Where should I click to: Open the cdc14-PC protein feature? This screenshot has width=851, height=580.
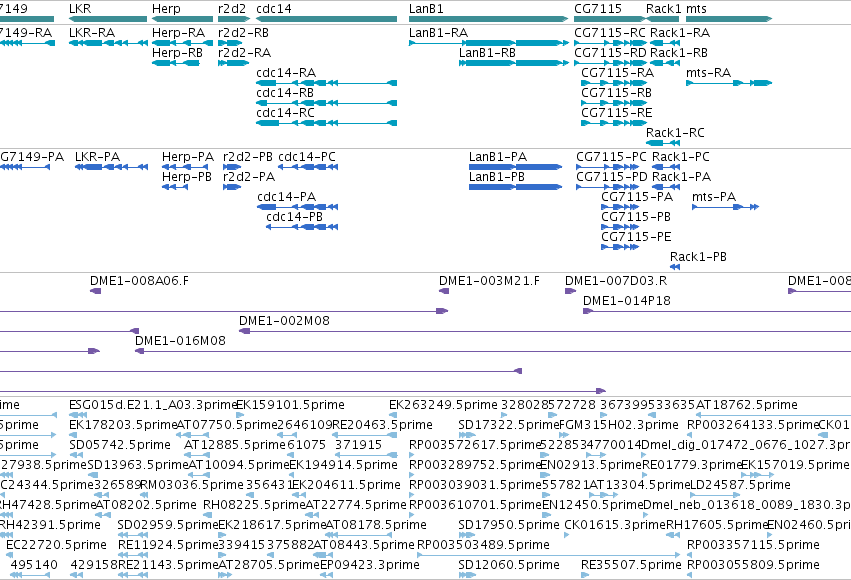pos(308,167)
